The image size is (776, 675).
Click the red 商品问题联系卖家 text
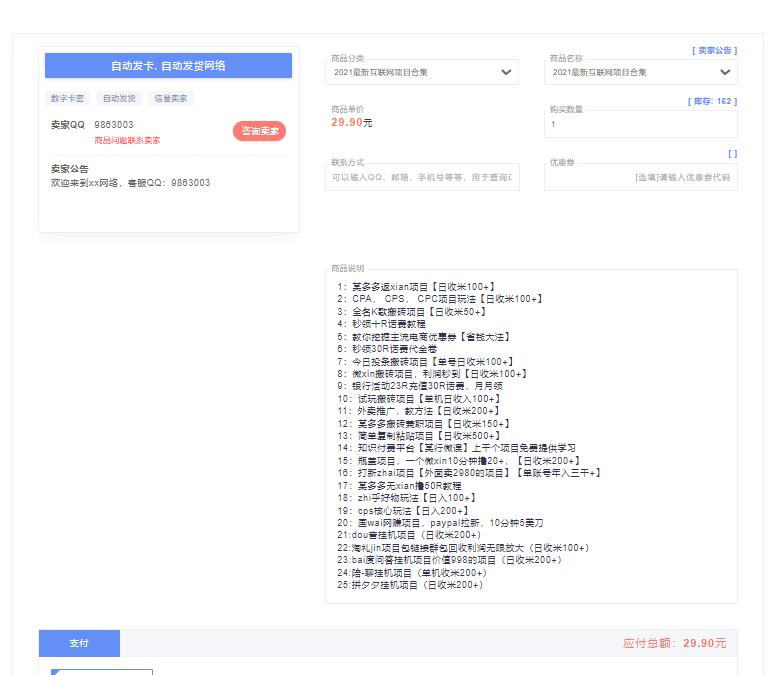click(127, 141)
